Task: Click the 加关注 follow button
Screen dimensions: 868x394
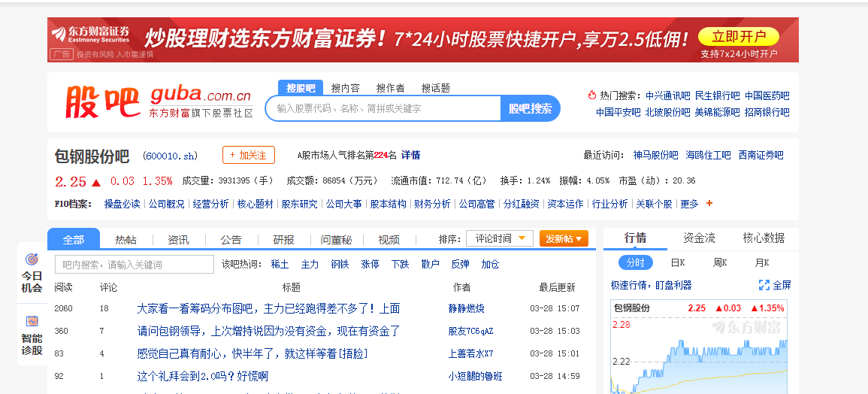Action: point(249,155)
